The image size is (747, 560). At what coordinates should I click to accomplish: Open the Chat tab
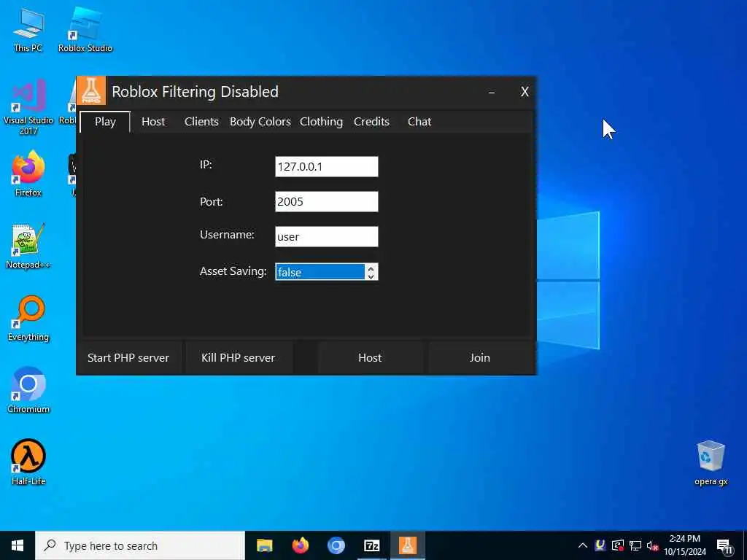(419, 122)
